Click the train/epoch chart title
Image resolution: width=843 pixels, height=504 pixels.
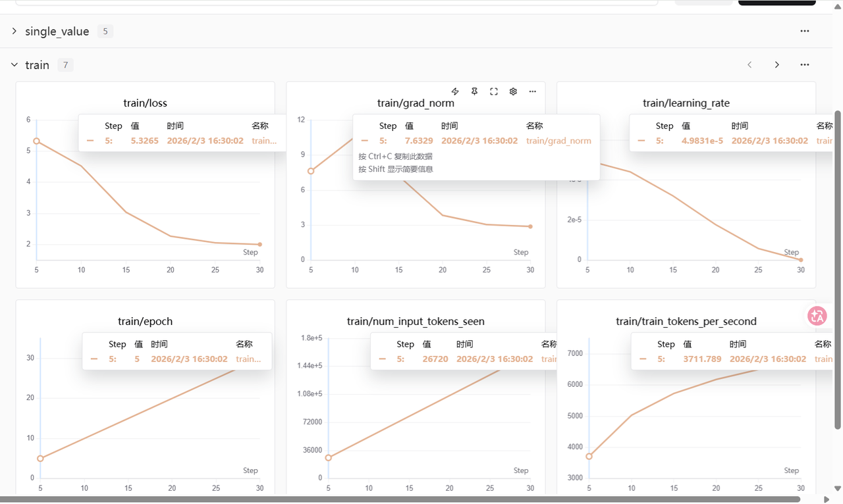click(145, 322)
